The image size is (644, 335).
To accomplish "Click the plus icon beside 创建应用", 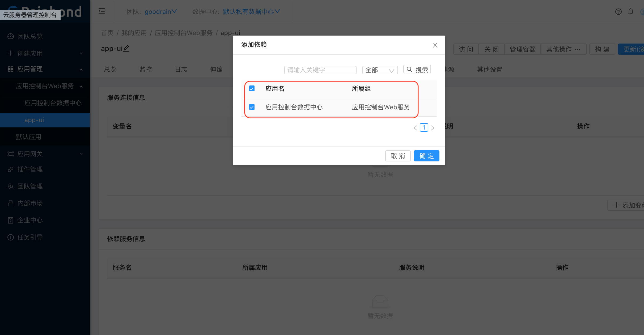I will pyautogui.click(x=11, y=53).
